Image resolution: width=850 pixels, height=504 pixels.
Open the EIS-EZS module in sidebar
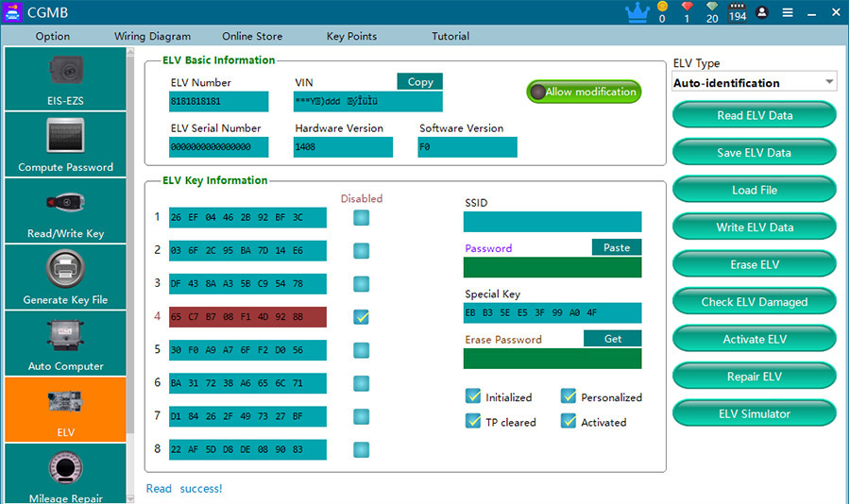[x=64, y=79]
